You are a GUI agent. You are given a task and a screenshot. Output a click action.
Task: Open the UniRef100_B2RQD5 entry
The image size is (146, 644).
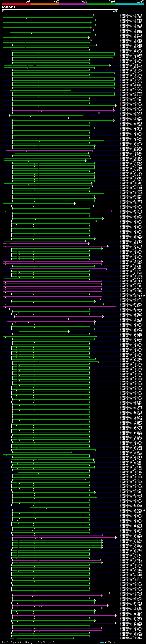click(x=131, y=55)
